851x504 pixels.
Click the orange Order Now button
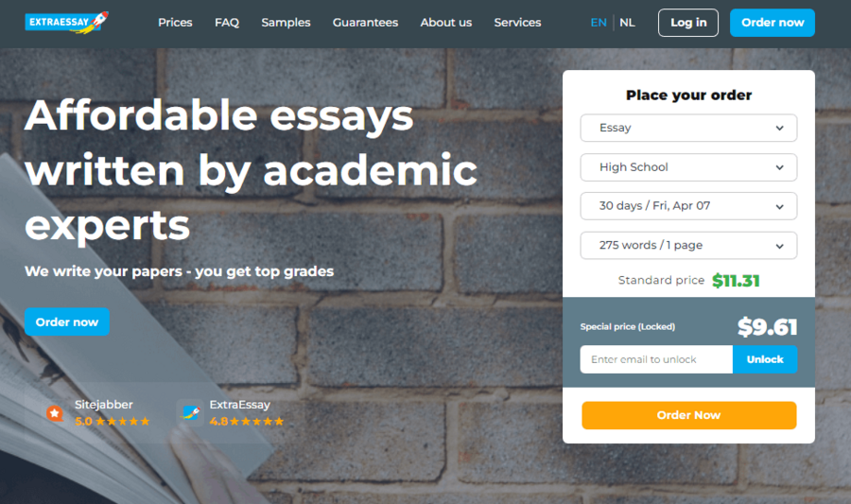[x=688, y=415]
